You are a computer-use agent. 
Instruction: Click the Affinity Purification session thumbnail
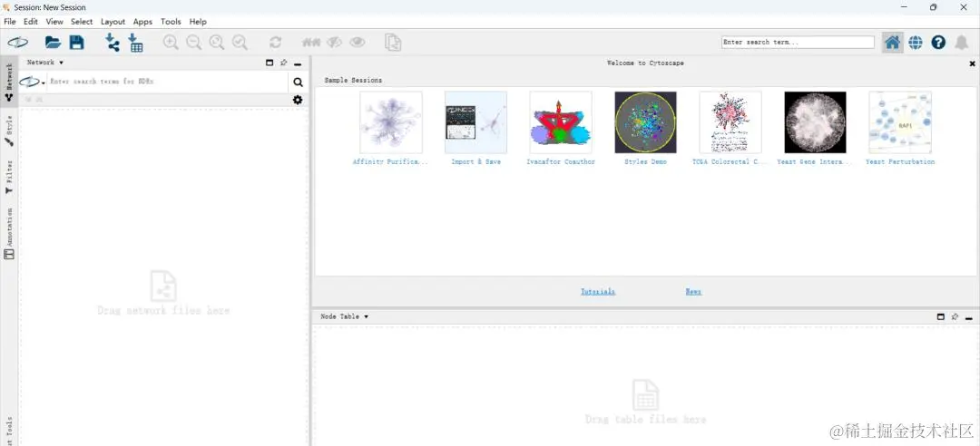(x=390, y=122)
